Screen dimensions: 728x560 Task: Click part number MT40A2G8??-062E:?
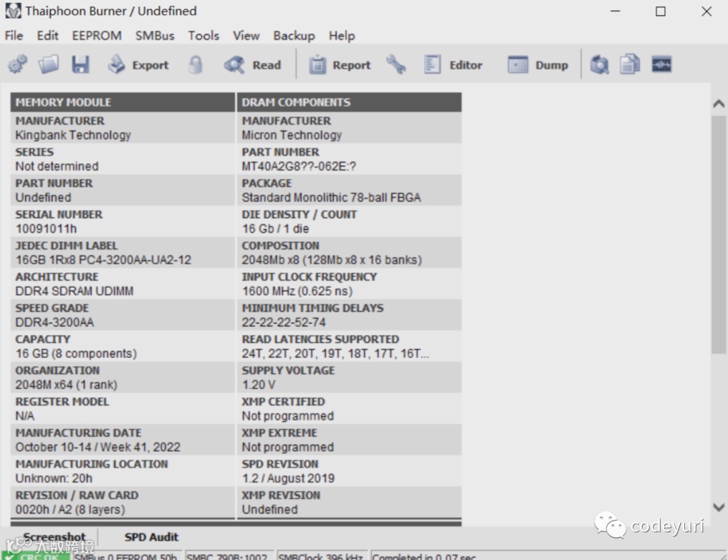tap(299, 166)
